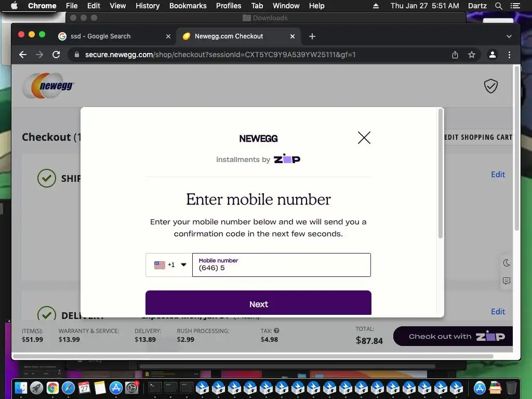Viewport: 532px width, 399px height.
Task: Reload the checkout page
Action: 56,55
